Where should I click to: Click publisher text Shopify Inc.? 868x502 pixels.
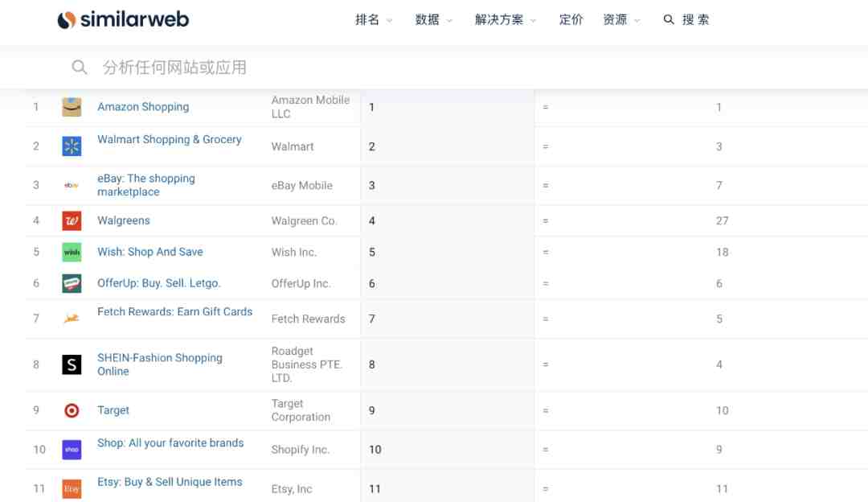[300, 450]
